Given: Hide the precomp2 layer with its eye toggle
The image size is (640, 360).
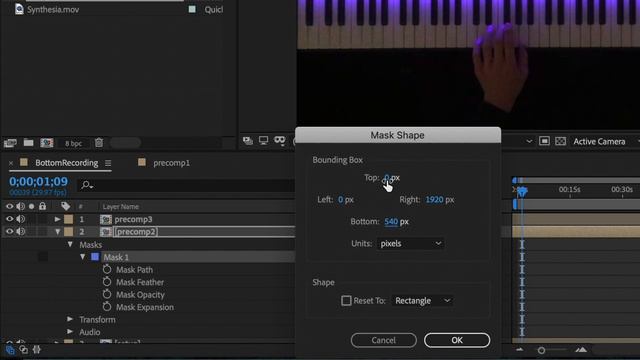Looking at the screenshot, I should [9, 231].
